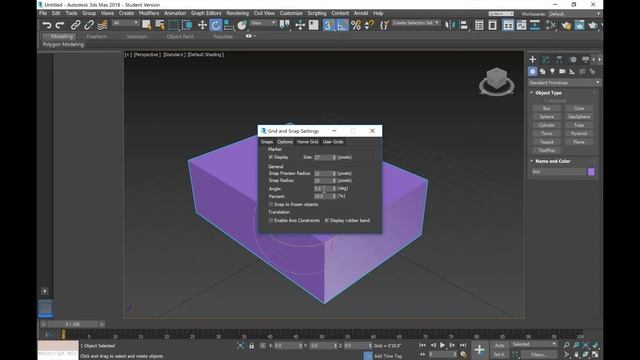Click the Select and Place tool icon
Image resolution: width=640 pixels, height=360 pixels.
[242, 25]
